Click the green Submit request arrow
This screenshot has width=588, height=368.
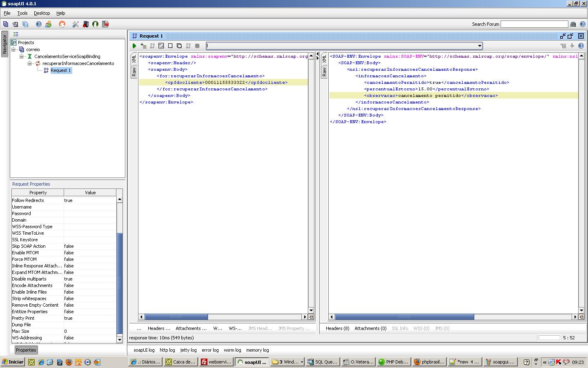click(134, 46)
